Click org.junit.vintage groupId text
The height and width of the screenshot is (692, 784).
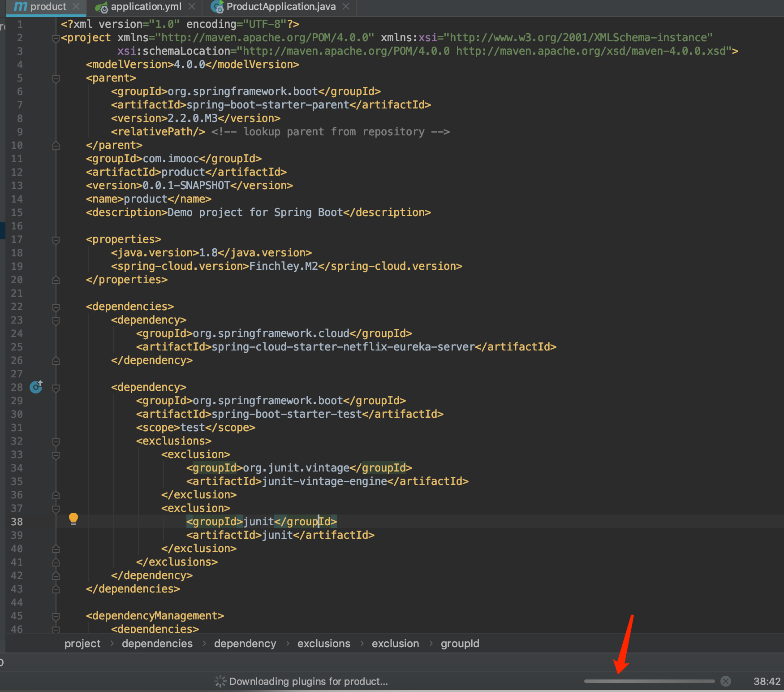[296, 468]
